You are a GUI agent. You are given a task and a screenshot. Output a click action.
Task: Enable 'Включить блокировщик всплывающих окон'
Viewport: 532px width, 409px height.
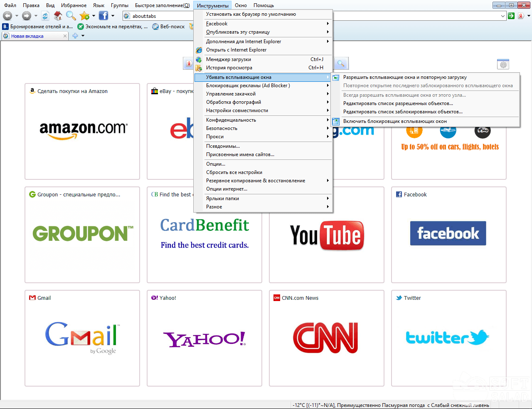(x=394, y=121)
